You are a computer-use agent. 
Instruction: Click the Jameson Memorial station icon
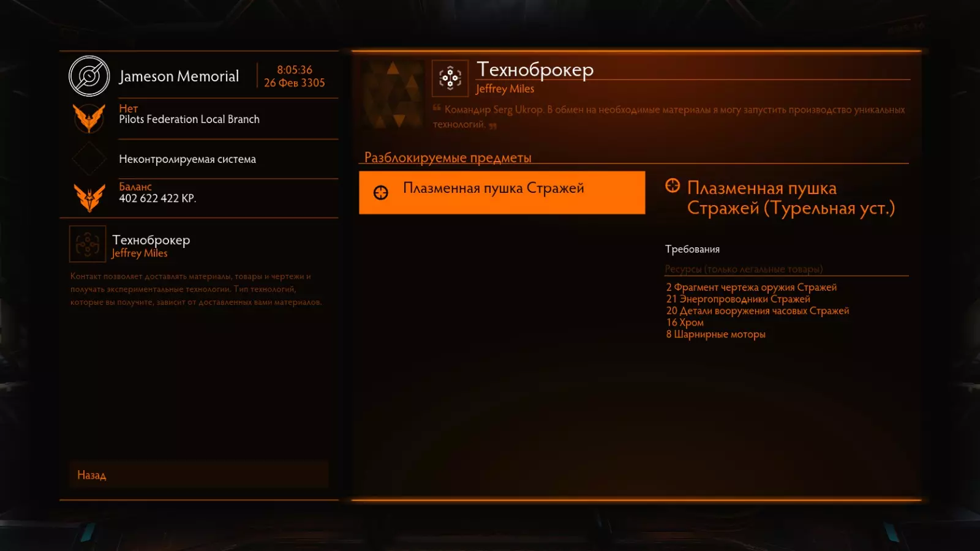(89, 77)
